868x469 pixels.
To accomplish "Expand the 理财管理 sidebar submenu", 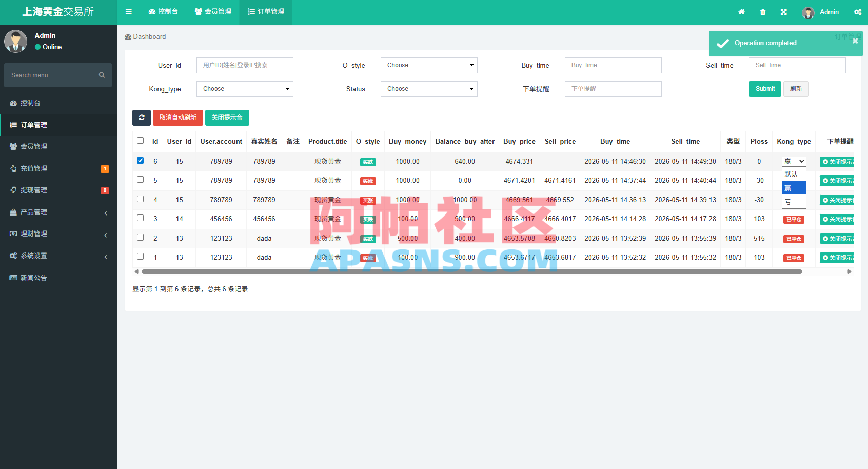I will (x=58, y=233).
